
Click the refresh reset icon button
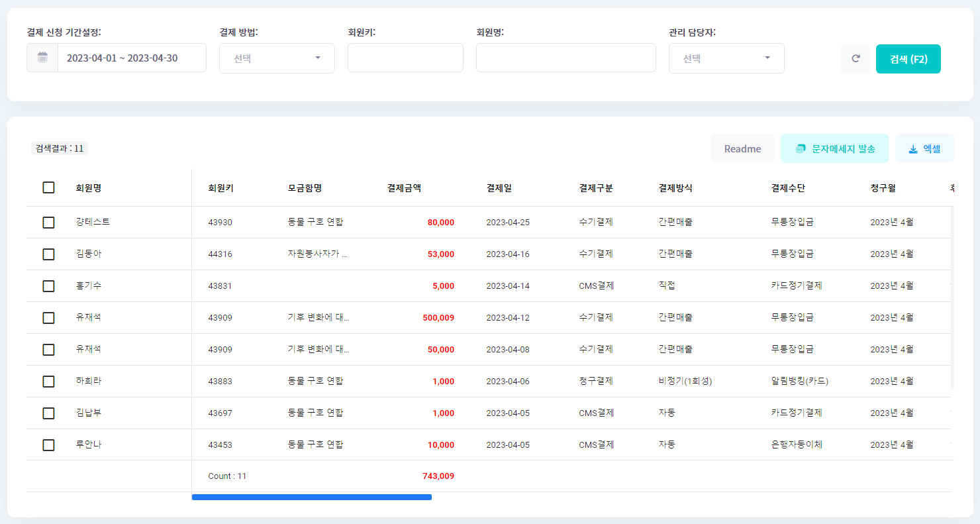tap(856, 58)
